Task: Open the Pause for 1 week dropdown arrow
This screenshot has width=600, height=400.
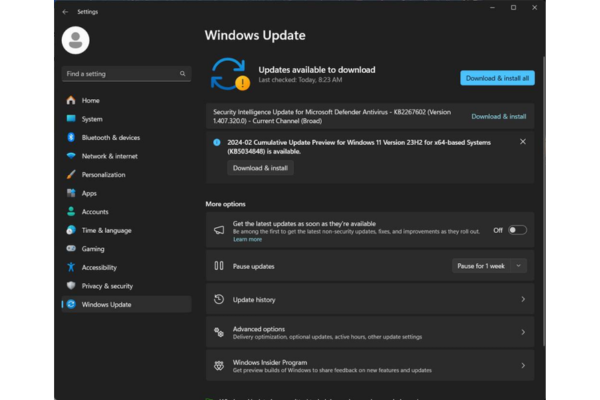Action: (x=518, y=266)
